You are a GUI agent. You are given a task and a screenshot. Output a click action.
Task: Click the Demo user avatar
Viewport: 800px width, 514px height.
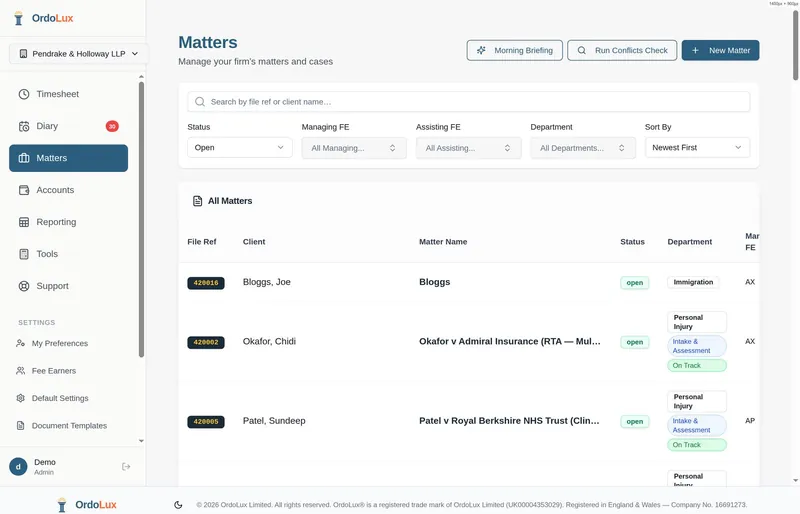pos(18,467)
